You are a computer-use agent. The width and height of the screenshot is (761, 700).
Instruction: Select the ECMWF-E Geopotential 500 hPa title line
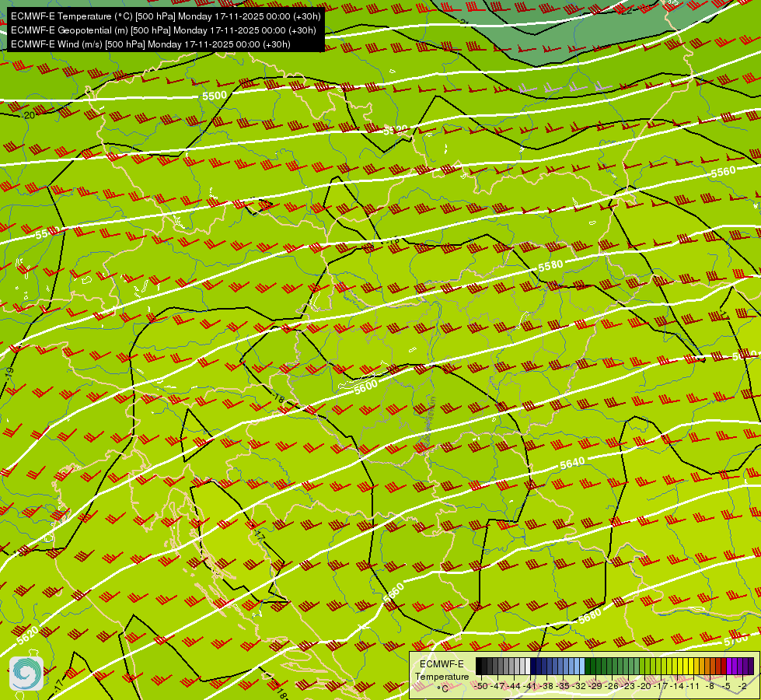click(x=163, y=30)
